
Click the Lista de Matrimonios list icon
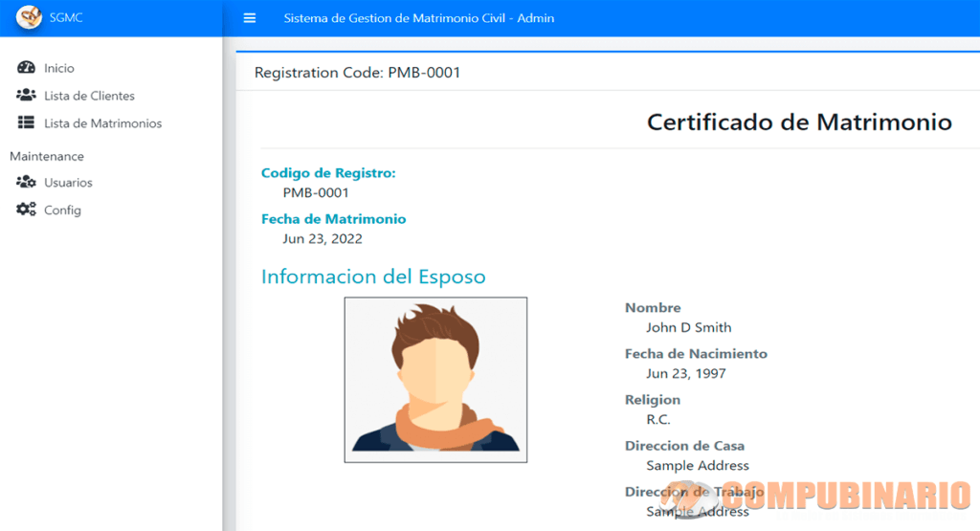[26, 122]
